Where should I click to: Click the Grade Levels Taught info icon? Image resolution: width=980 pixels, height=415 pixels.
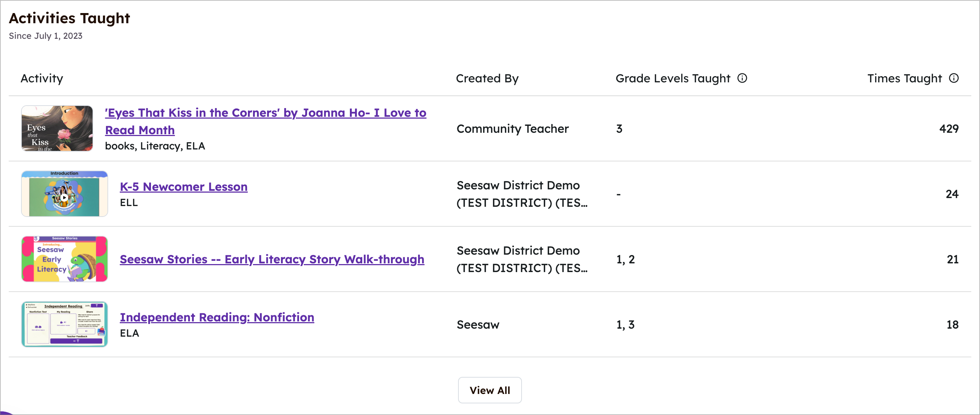(x=742, y=78)
